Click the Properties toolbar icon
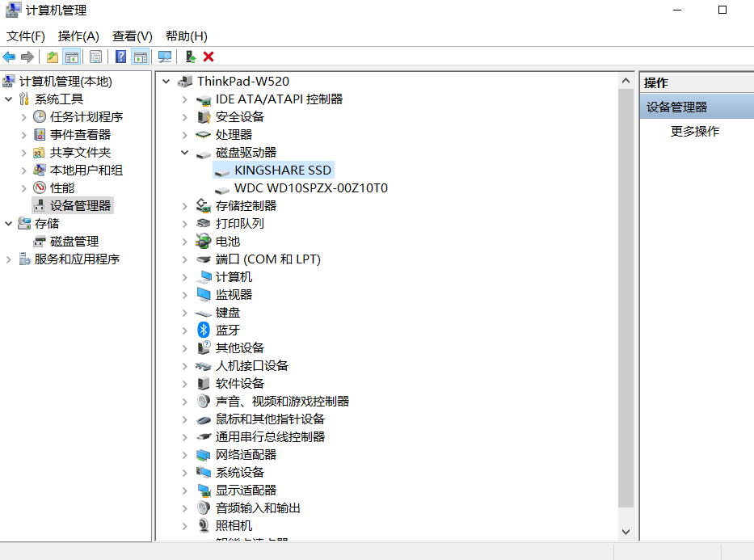This screenshot has width=754, height=560. point(95,57)
